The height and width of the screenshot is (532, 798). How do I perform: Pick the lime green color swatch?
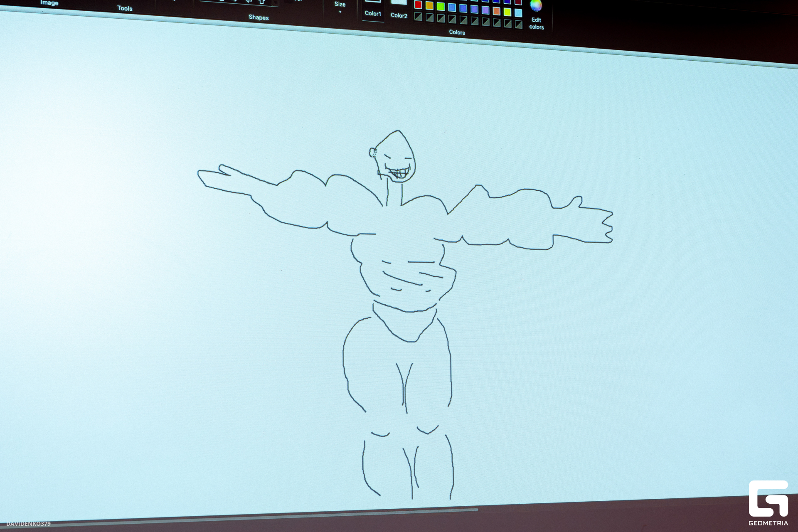click(x=441, y=6)
